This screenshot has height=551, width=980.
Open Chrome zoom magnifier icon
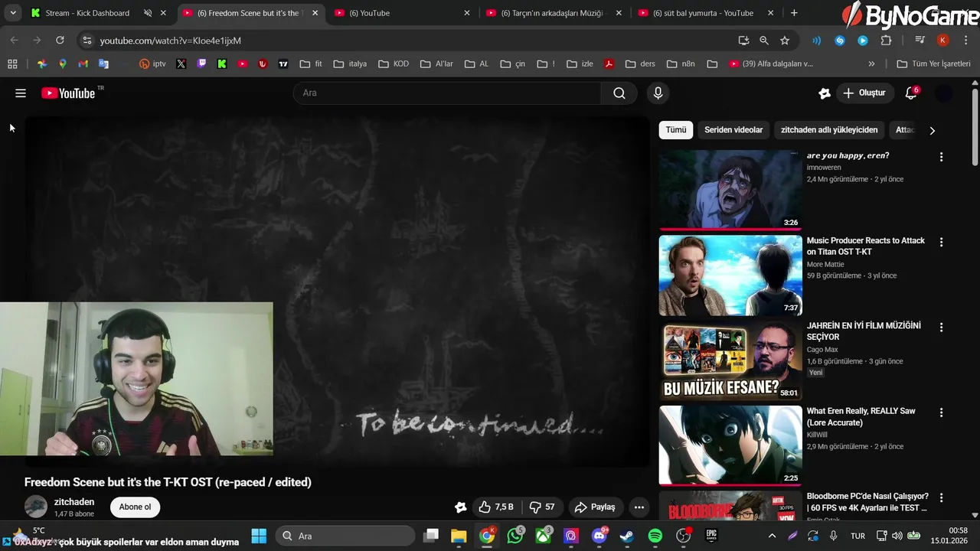click(764, 41)
